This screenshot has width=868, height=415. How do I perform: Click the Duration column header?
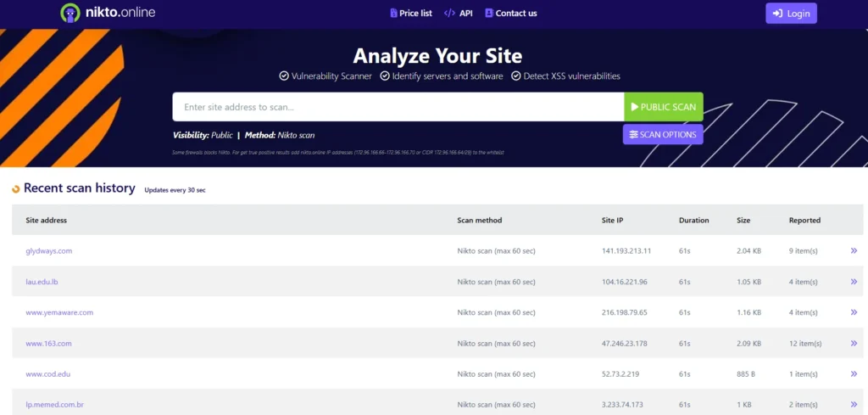pos(693,220)
